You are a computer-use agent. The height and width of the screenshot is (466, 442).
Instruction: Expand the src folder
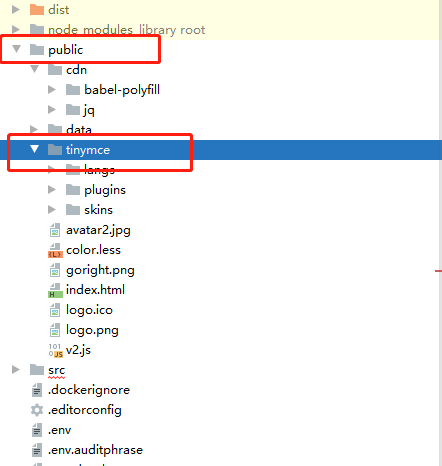[15, 369]
